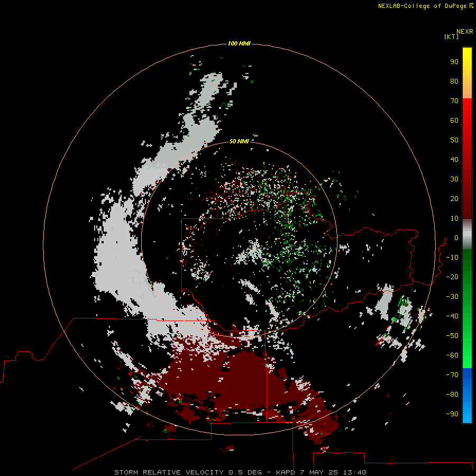Image resolution: width=476 pixels, height=476 pixels.
Task: Click the 80 value on the velocity scale
Action: pyautogui.click(x=454, y=81)
